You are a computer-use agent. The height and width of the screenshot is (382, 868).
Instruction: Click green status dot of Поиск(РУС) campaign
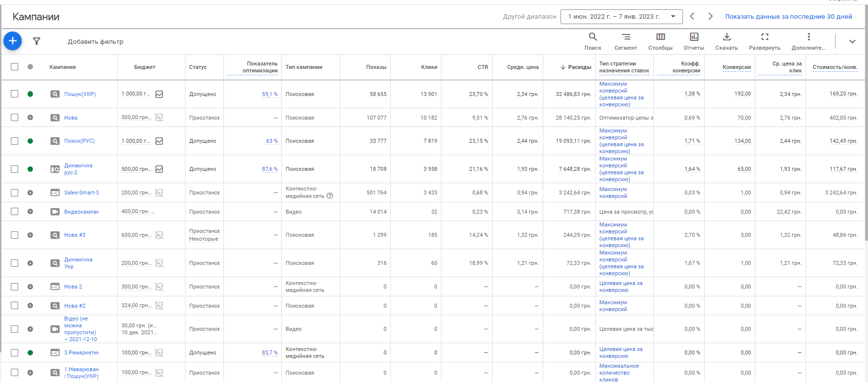coord(31,141)
